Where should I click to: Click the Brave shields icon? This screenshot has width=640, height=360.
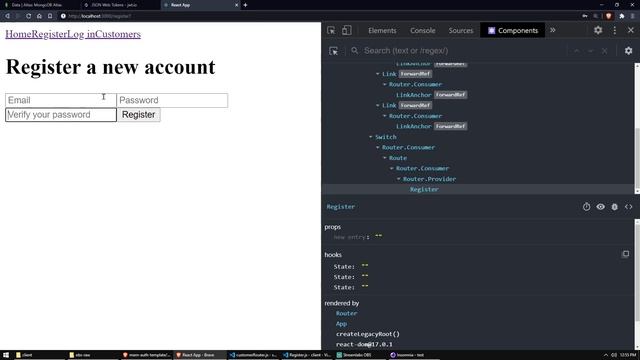pyautogui.click(x=609, y=16)
